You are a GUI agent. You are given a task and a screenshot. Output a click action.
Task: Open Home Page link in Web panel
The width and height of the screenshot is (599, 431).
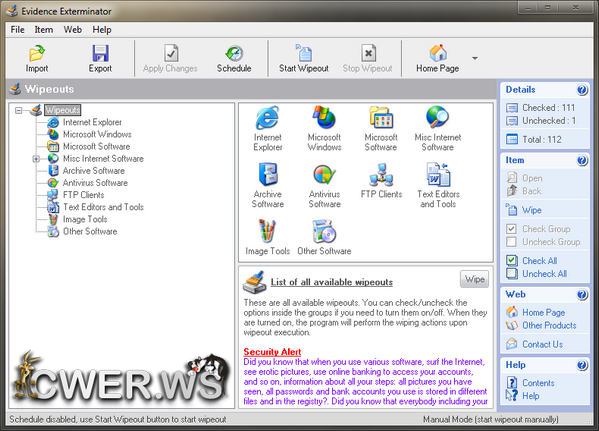(536, 313)
